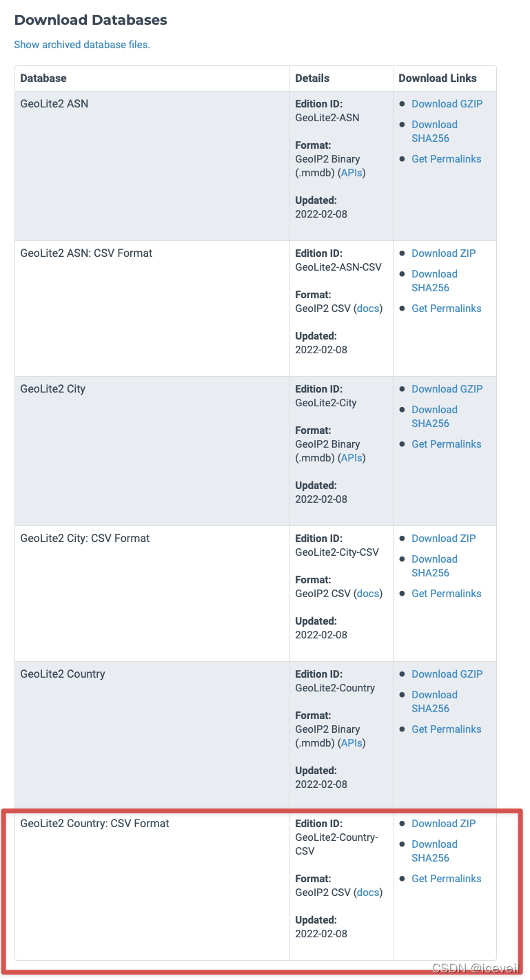Open docs link for GeoLite2 City CSV
Viewport: 530px width, 980px height.
pos(368,594)
